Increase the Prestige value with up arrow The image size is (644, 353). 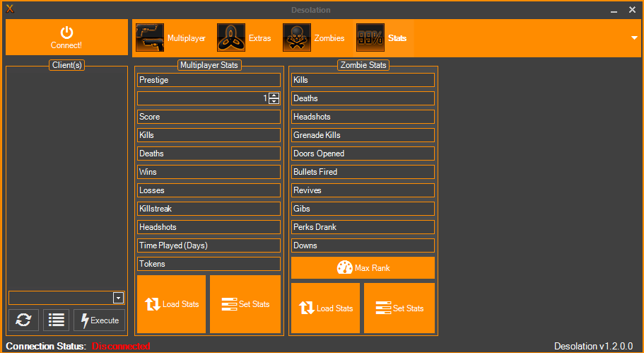coord(274,96)
